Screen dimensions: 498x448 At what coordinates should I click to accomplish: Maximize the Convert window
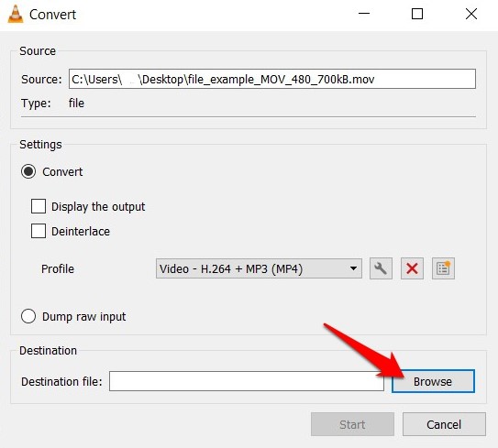pos(417,14)
